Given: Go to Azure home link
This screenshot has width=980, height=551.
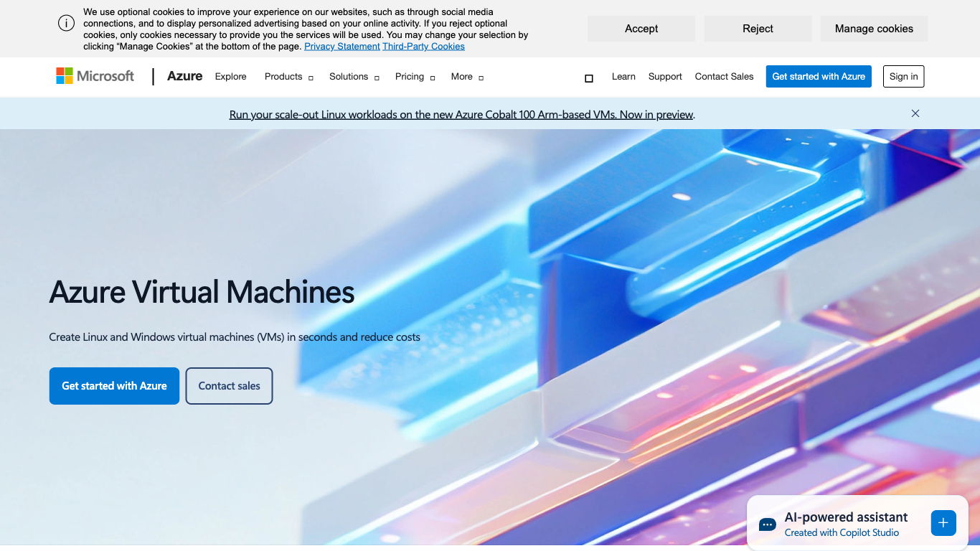Looking at the screenshot, I should [185, 76].
